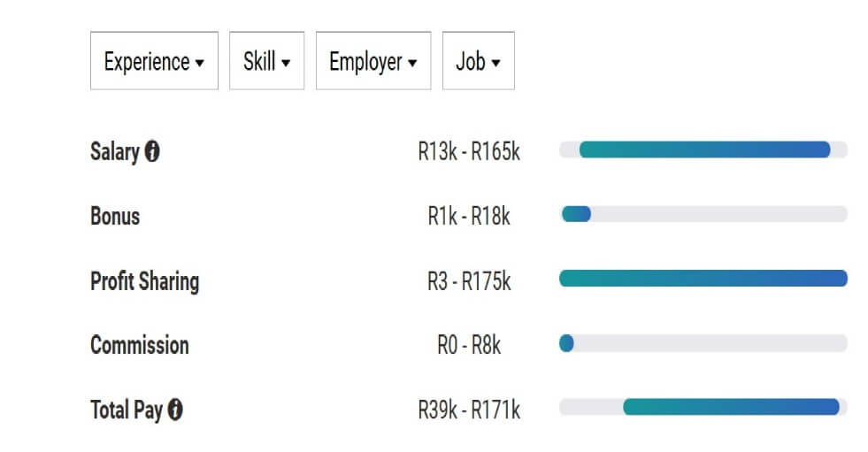Click the R13k - R165k salary value
Image resolution: width=868 pixels, height=452 pixels.
pos(469,151)
